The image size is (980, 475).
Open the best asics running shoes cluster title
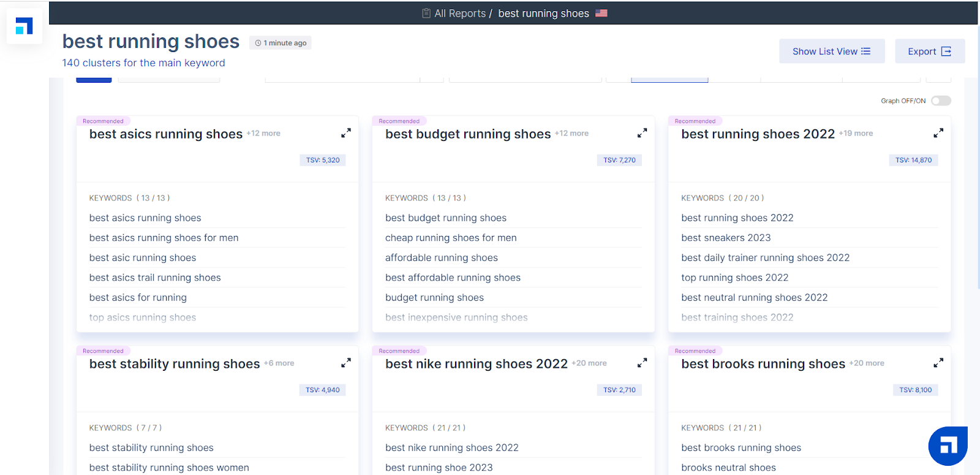pos(166,134)
